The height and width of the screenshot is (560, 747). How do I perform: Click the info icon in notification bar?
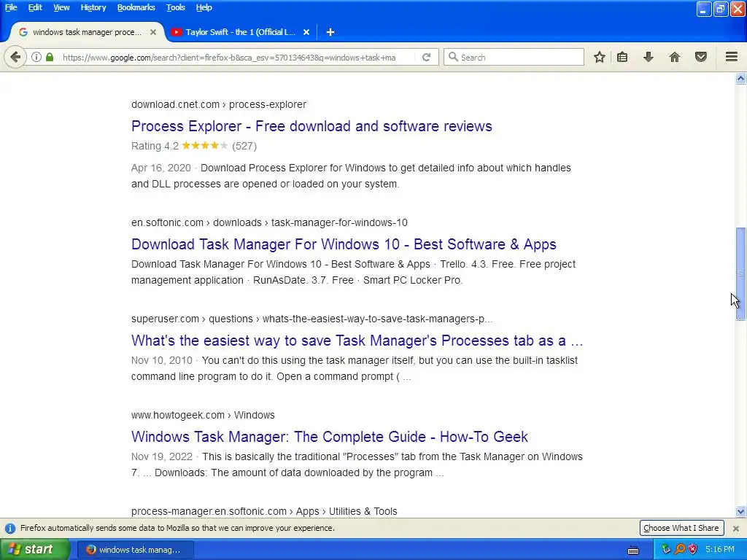[x=10, y=528]
